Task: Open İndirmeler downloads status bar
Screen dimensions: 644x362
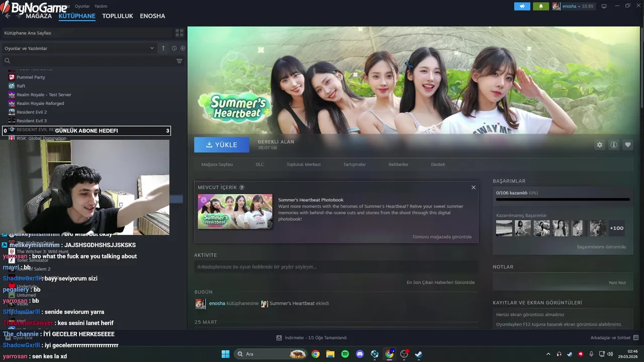Action: pos(312,338)
